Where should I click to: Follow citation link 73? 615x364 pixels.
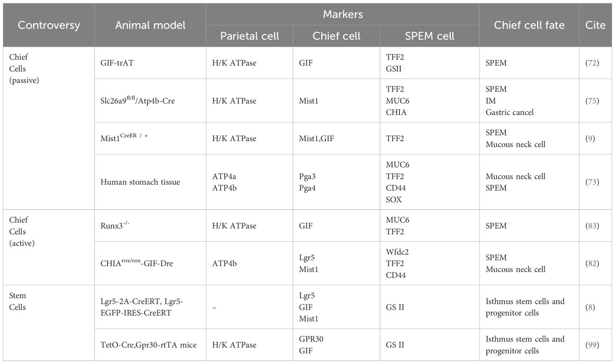tap(592, 182)
